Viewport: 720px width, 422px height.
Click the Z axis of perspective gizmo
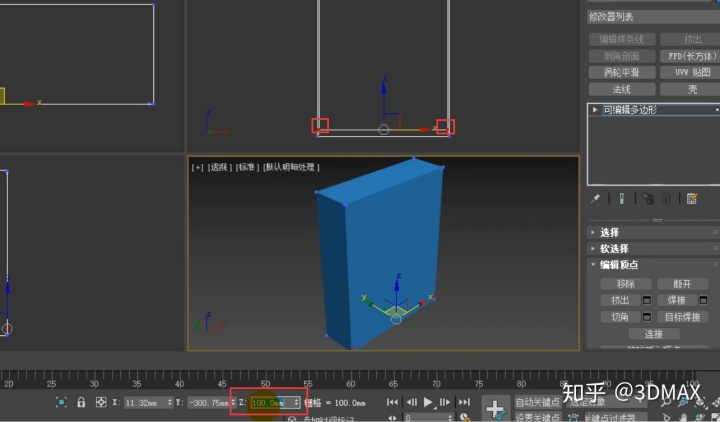click(397, 287)
